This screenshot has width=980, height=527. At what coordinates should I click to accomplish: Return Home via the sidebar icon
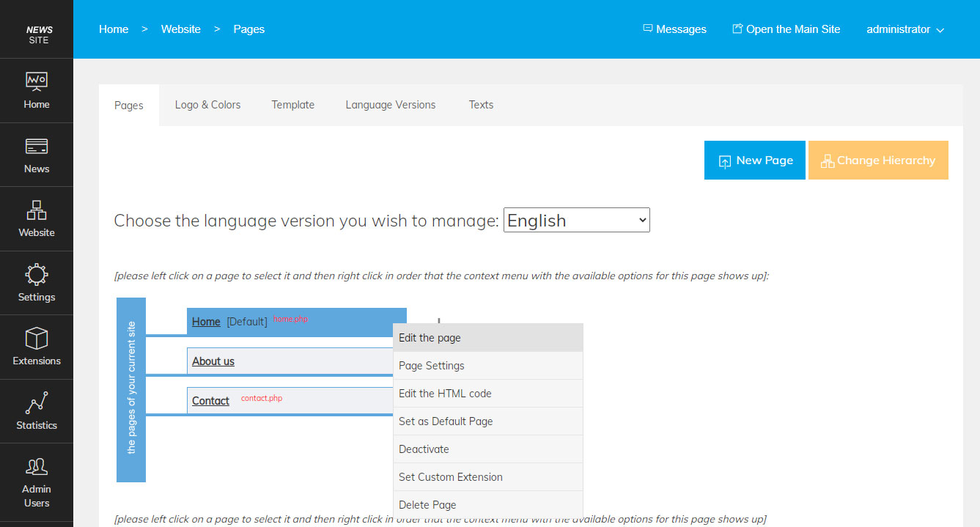[x=37, y=90]
